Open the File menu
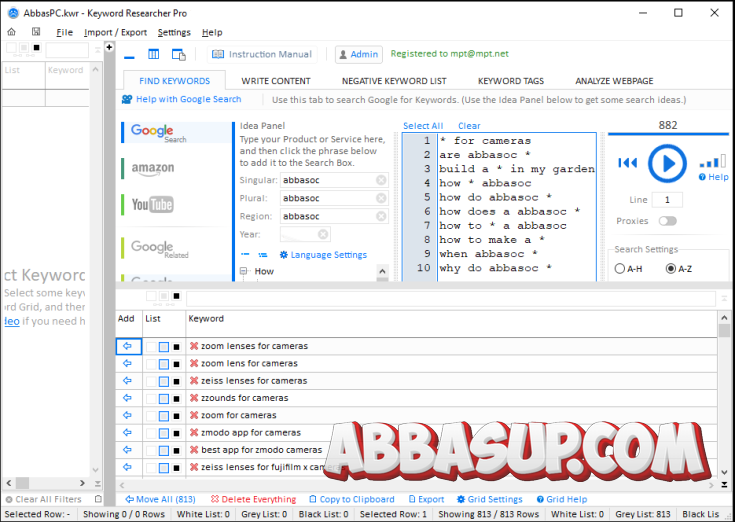 click(64, 32)
